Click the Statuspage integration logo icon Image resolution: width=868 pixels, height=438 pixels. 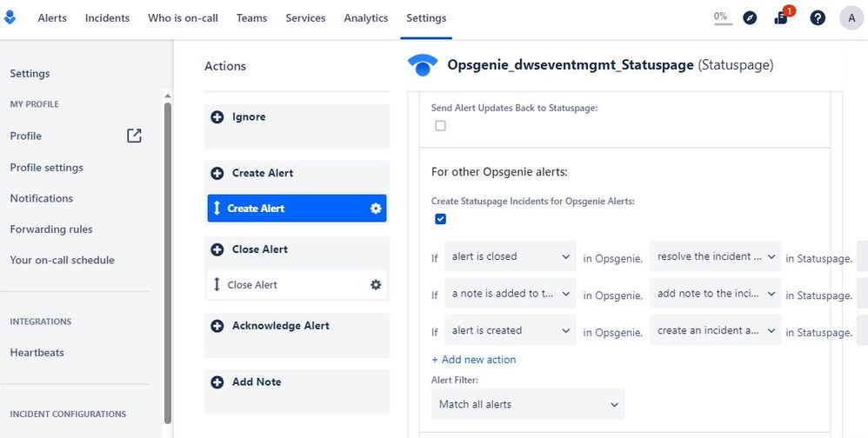[423, 65]
